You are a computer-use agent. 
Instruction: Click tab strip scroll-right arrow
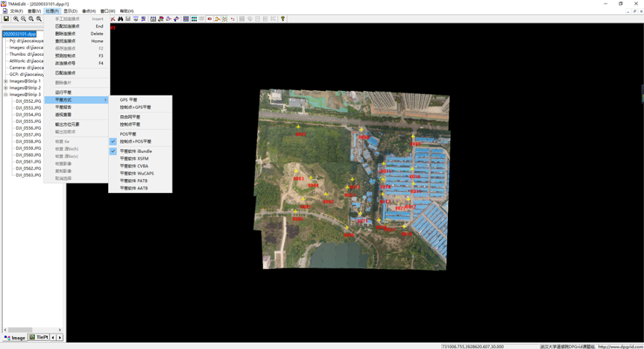(60, 338)
